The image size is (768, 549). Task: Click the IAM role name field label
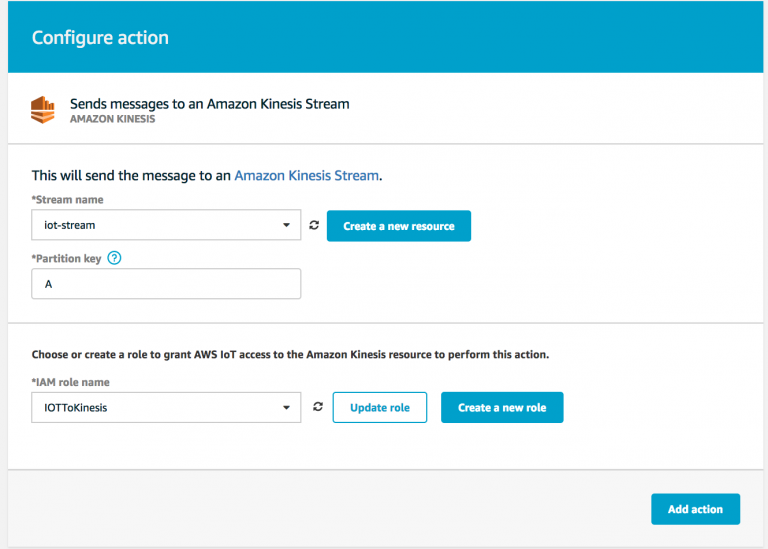pyautogui.click(x=71, y=382)
